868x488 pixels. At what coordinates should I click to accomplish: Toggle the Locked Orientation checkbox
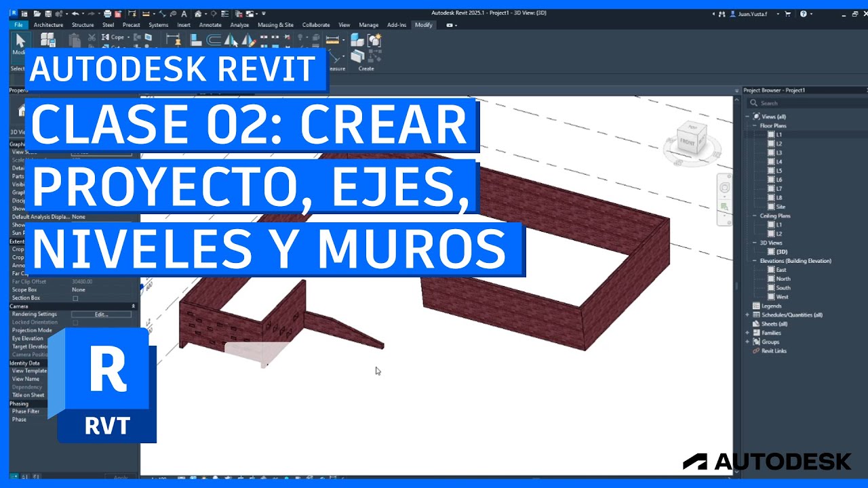75,322
